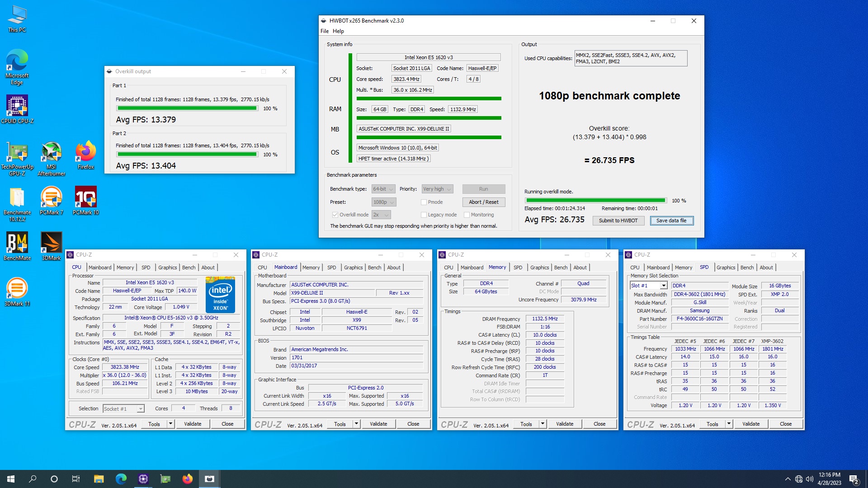Open TechPowerUp GPU-Z desktop shortcut

pos(17,158)
